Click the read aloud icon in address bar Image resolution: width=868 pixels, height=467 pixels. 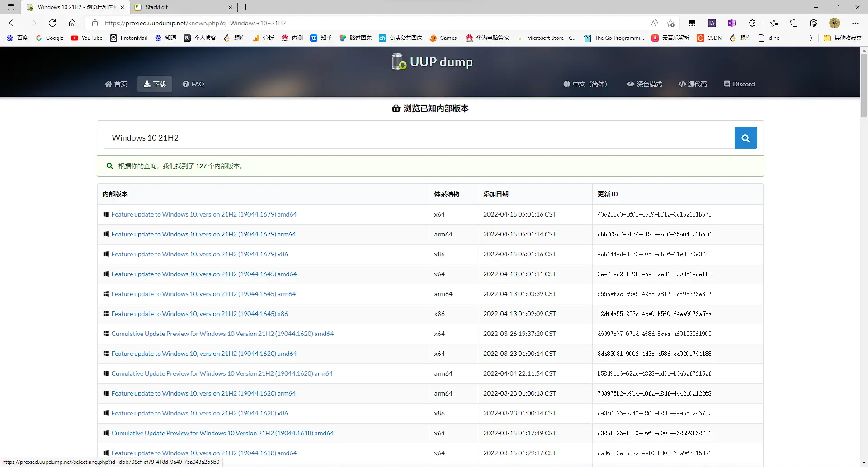(654, 23)
